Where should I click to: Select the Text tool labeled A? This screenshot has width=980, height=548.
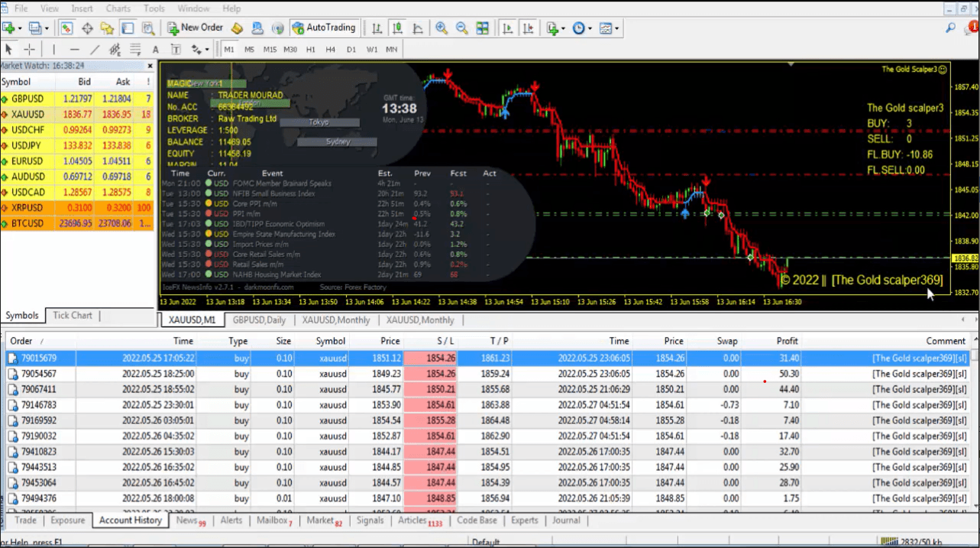(x=156, y=50)
